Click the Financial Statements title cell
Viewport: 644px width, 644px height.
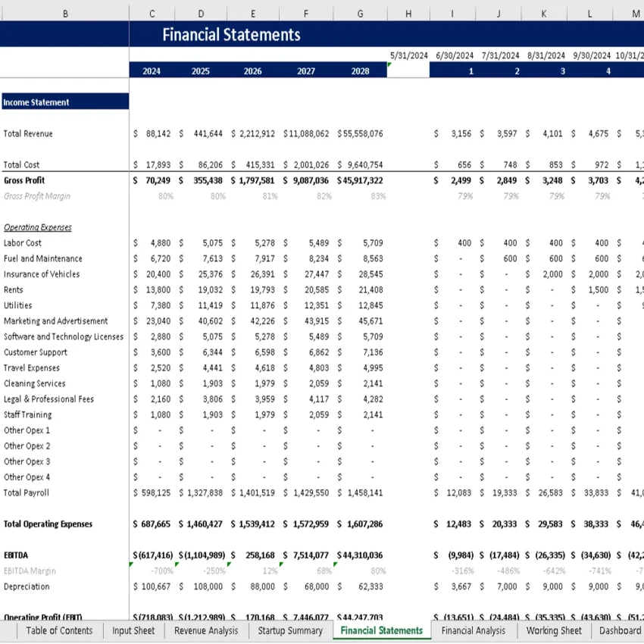232,34
